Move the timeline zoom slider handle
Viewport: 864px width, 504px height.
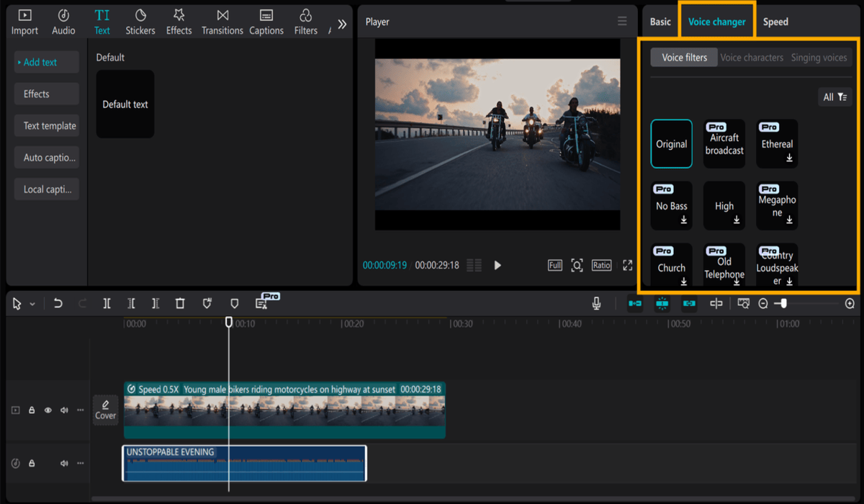point(783,304)
